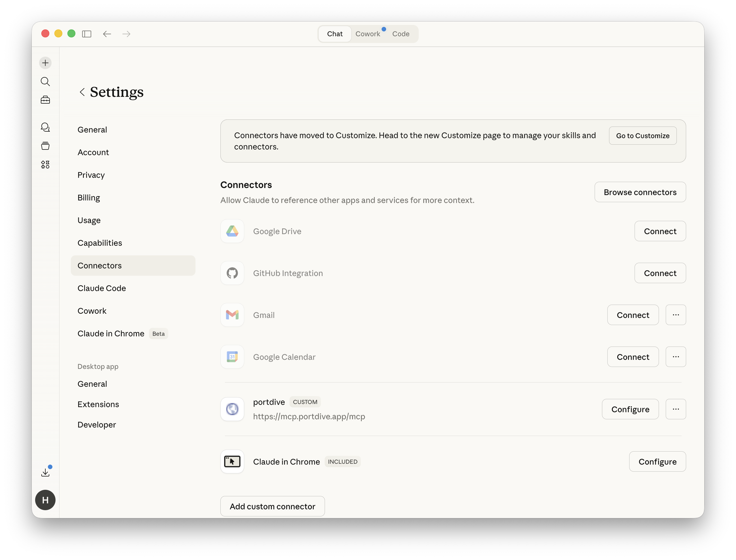Open search from the left sidebar
736x560 pixels.
(45, 82)
